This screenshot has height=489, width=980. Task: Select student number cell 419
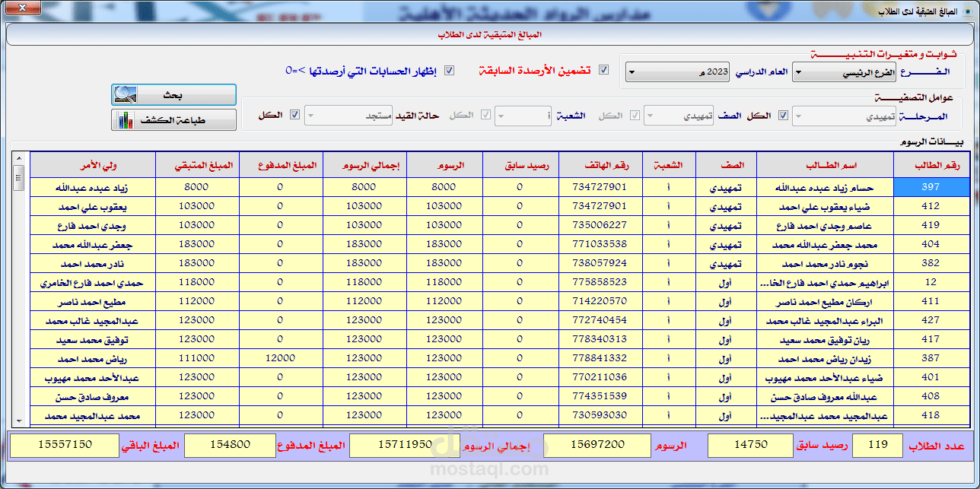(x=931, y=225)
